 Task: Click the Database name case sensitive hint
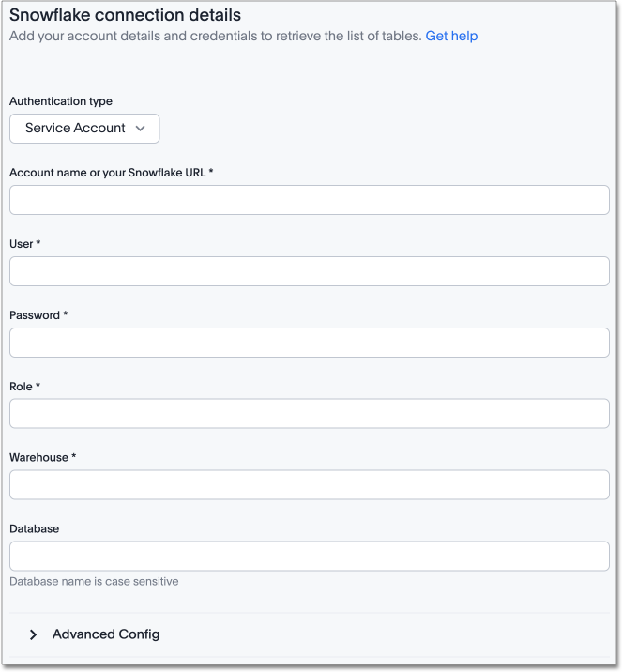pyautogui.click(x=94, y=582)
